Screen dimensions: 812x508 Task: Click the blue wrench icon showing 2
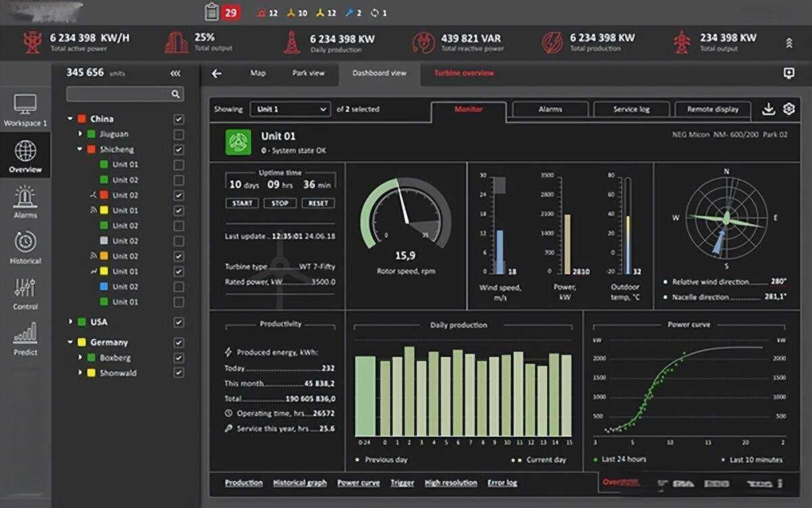click(350, 13)
